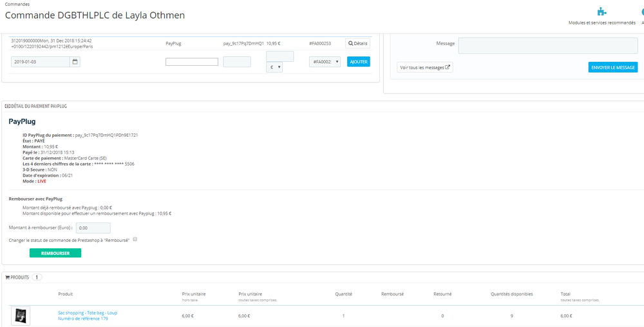Click the 10,95 € amount in payment row

pyautogui.click(x=274, y=43)
